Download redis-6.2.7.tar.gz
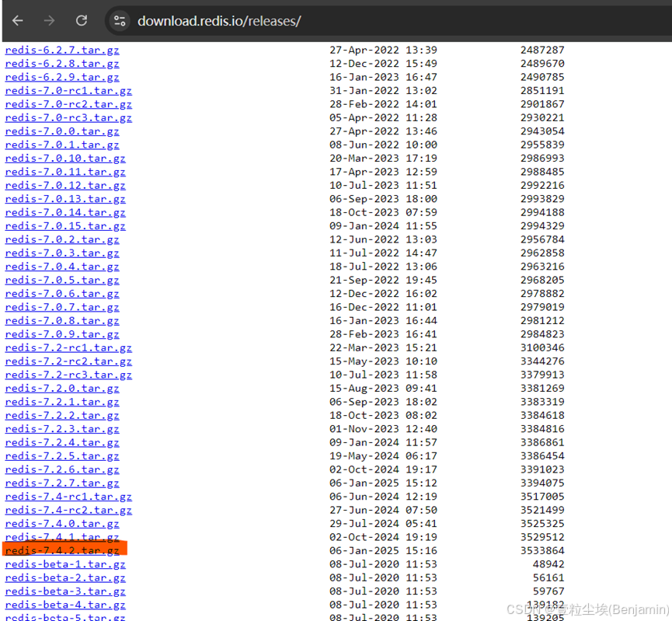Viewport: 672px width, 621px height. coord(62,51)
